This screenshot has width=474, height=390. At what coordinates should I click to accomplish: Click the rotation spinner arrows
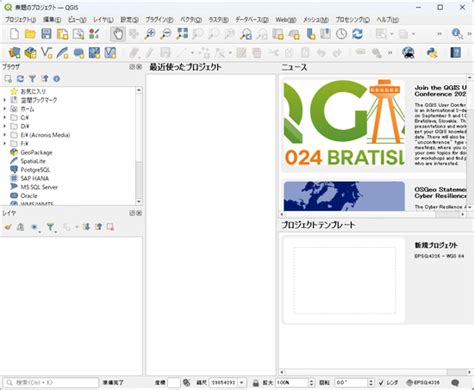(x=371, y=383)
